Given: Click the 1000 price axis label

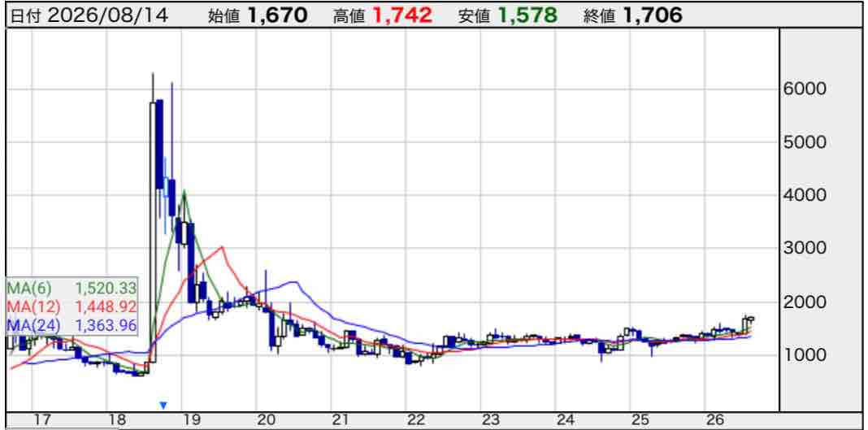Looking at the screenshot, I should click(805, 354).
